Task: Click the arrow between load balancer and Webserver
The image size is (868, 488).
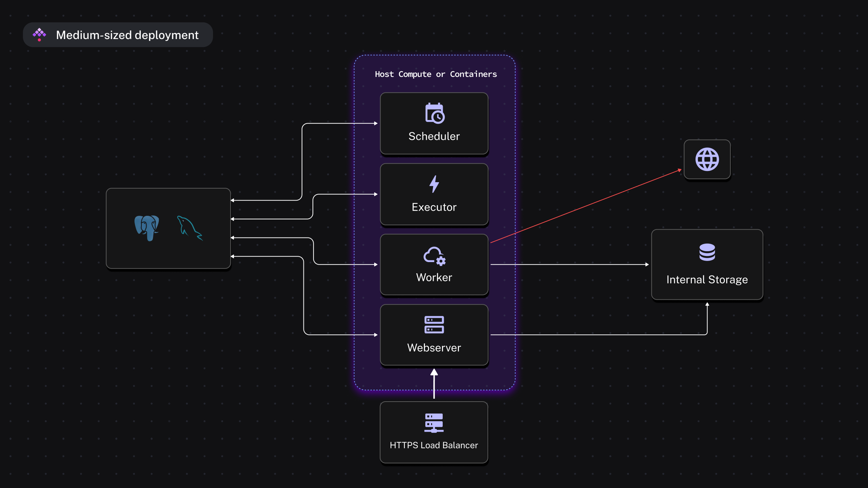Action: (x=434, y=384)
